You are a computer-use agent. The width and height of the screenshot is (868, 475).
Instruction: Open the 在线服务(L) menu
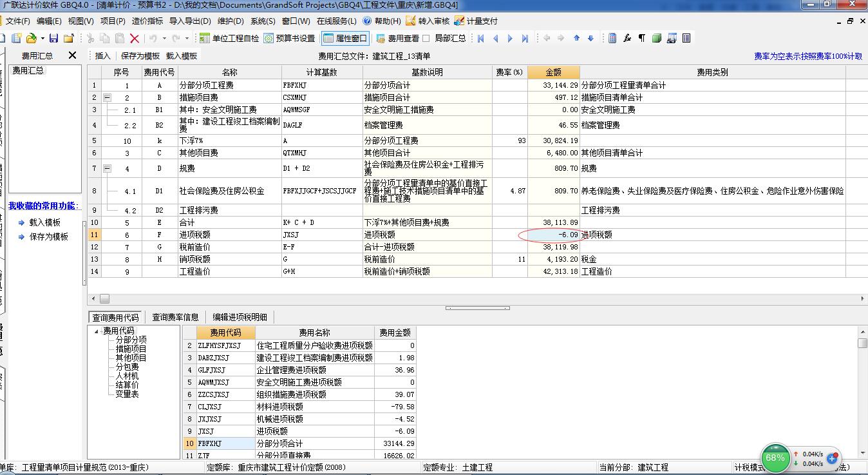pyautogui.click(x=336, y=21)
